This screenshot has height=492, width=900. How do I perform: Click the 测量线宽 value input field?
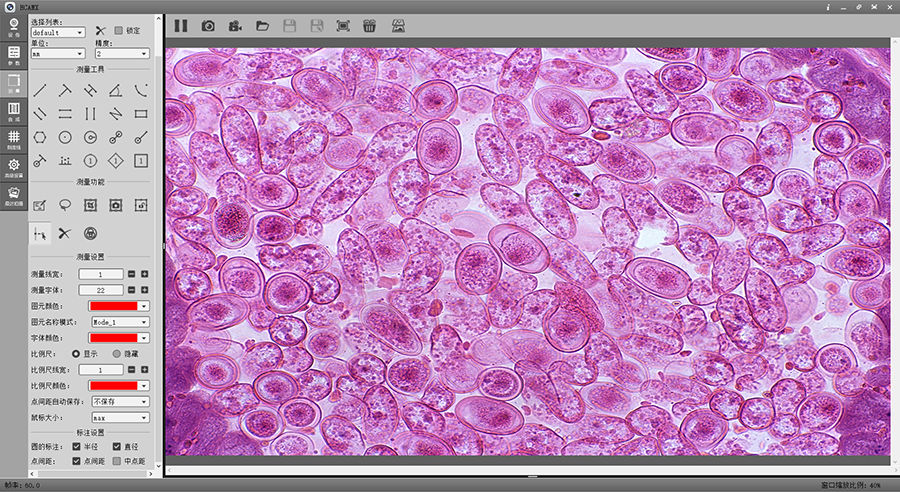point(101,274)
